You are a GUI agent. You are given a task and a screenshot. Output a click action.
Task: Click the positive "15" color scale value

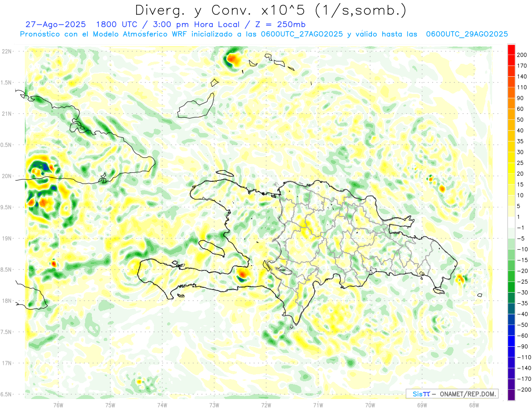point(521,184)
